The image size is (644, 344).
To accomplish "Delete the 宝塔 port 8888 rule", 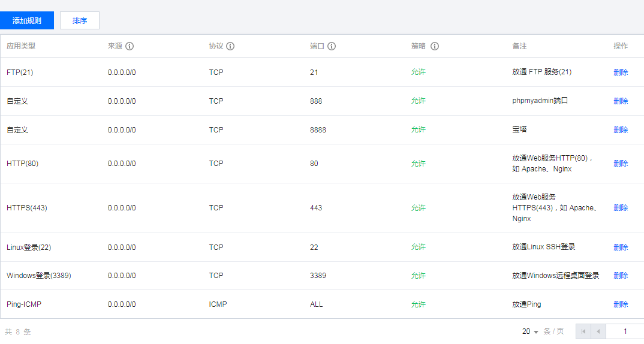I will point(621,129).
